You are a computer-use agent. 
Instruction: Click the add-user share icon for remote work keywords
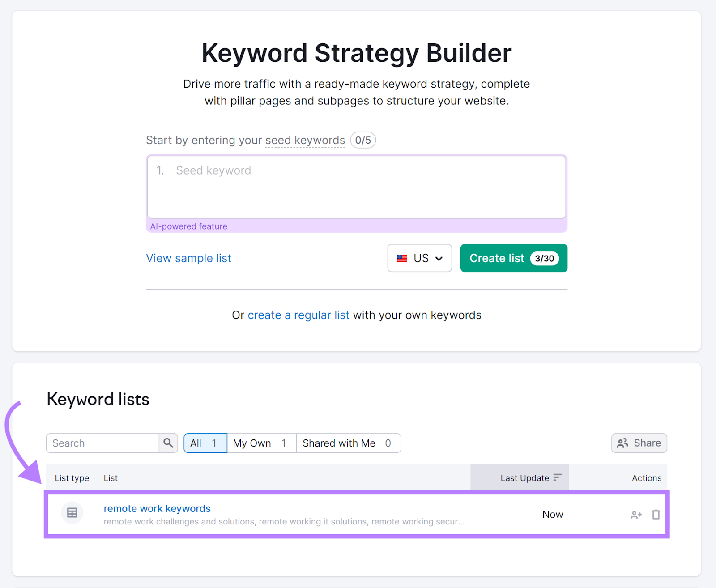click(636, 514)
